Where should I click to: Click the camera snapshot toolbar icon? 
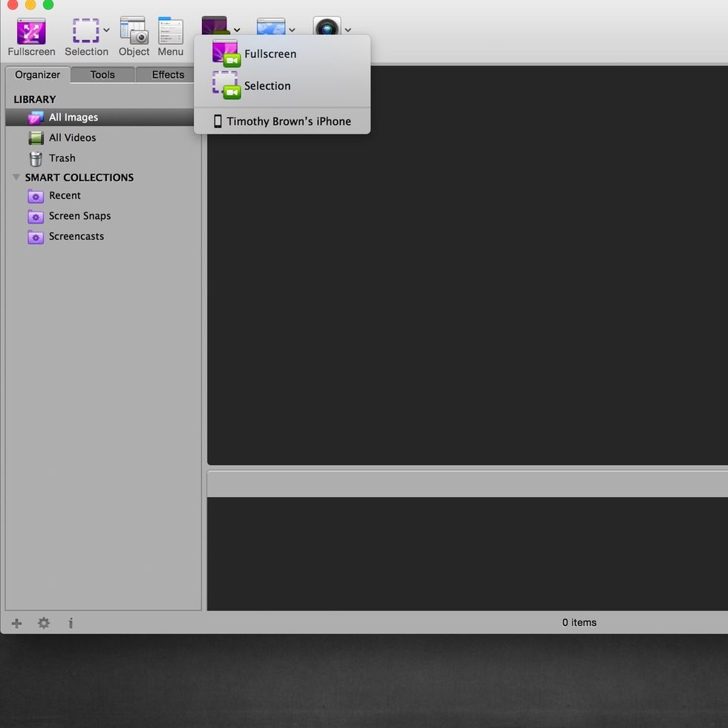coord(326,28)
